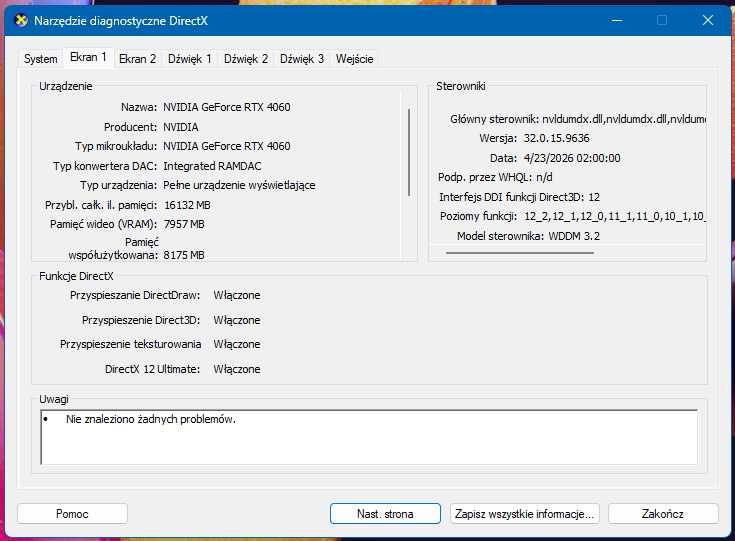The width and height of the screenshot is (735, 541).
Task: Click Włączone next to DirectX 12 Ultimate
Action: [x=237, y=369]
